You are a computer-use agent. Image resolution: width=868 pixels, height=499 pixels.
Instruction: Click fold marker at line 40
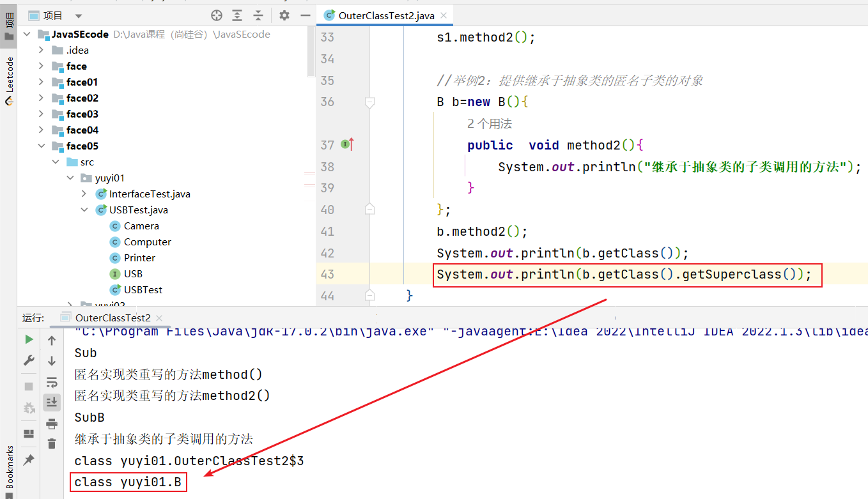(x=369, y=209)
